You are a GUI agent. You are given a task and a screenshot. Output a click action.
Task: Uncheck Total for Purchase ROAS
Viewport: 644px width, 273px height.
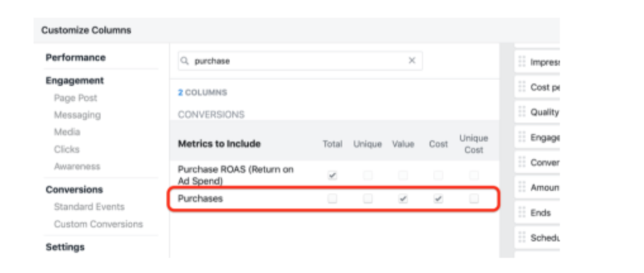pos(333,175)
